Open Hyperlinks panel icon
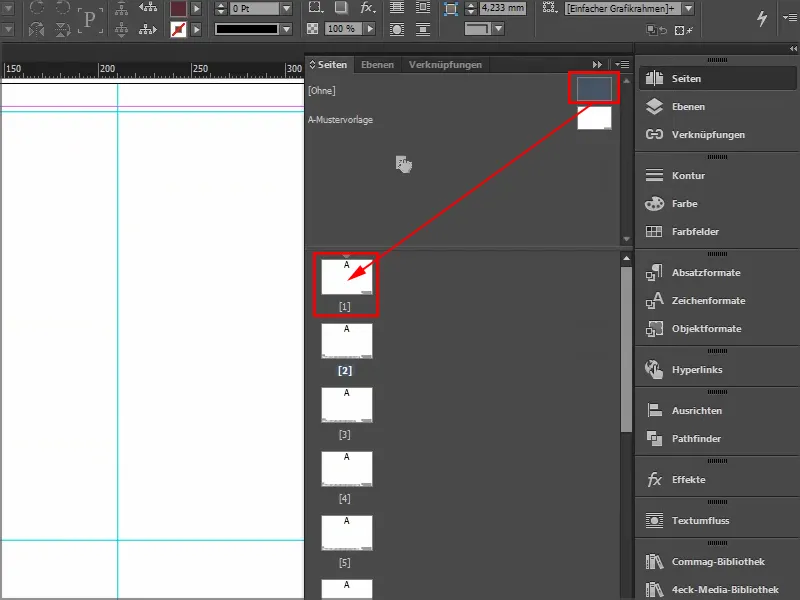The image size is (800, 600). (654, 369)
